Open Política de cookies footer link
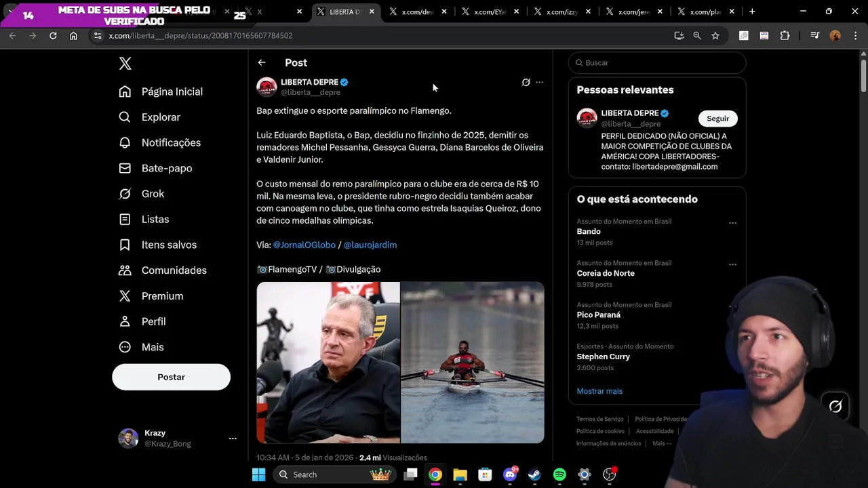This screenshot has width=868, height=488. (x=600, y=431)
